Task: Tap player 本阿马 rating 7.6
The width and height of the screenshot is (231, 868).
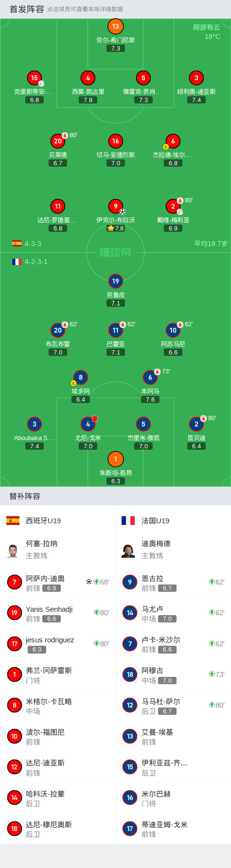Action: [x=150, y=399]
